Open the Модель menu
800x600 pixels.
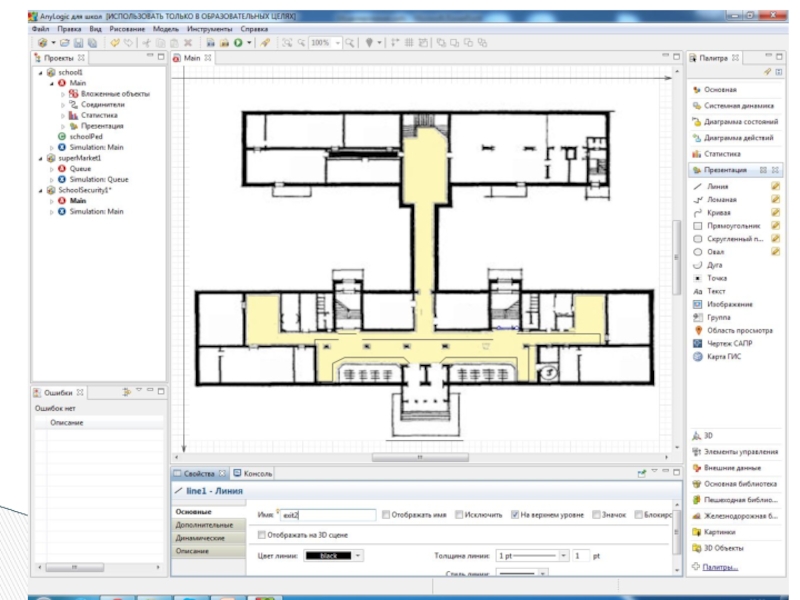click(166, 30)
